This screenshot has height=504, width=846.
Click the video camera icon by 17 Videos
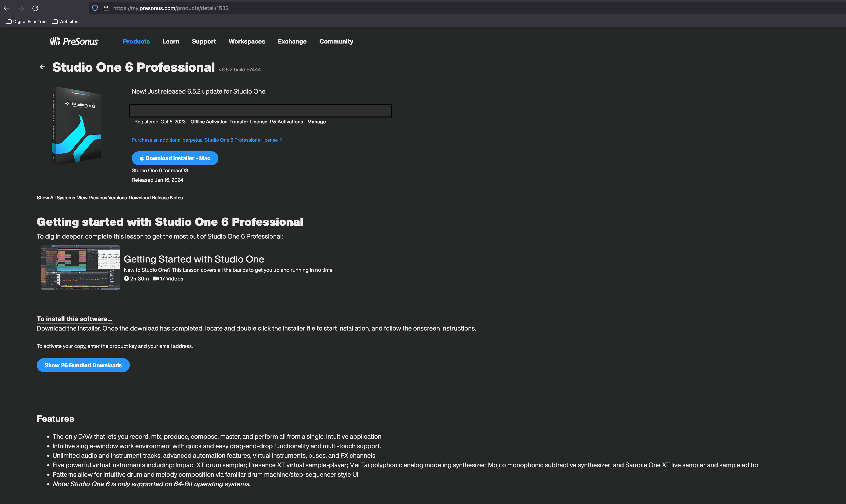coord(156,279)
